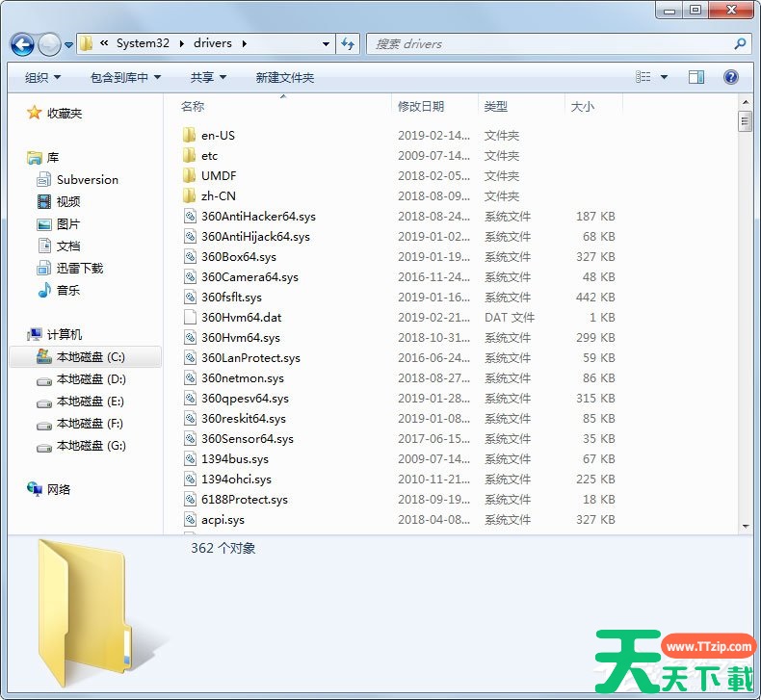Open the view options dropdown arrow
Viewport: 761px width, 700px height.
point(664,77)
